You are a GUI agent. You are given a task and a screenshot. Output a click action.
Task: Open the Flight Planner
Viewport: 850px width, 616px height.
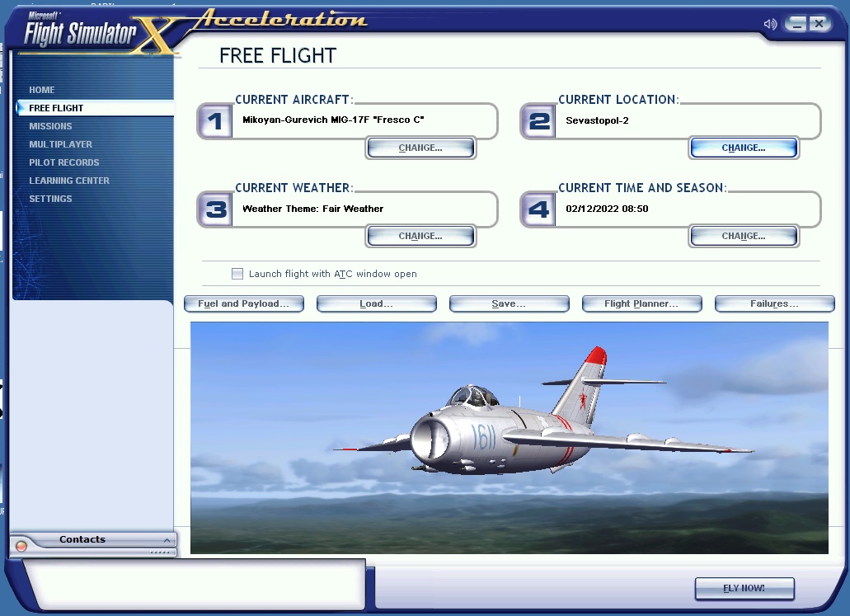(642, 303)
